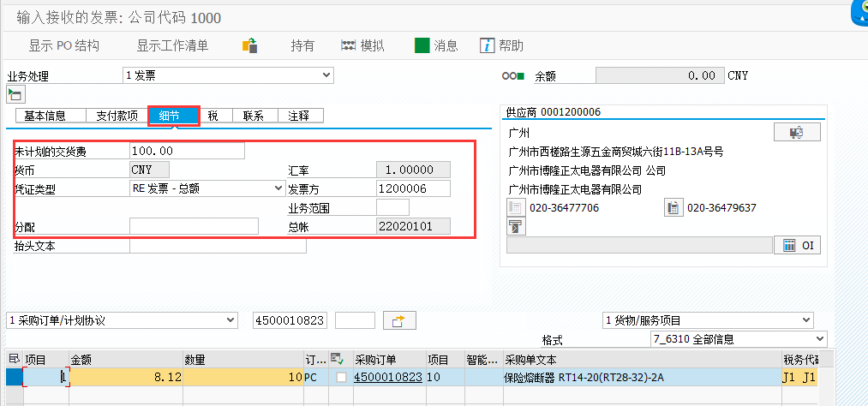Click the 数量 column header

(x=243, y=360)
